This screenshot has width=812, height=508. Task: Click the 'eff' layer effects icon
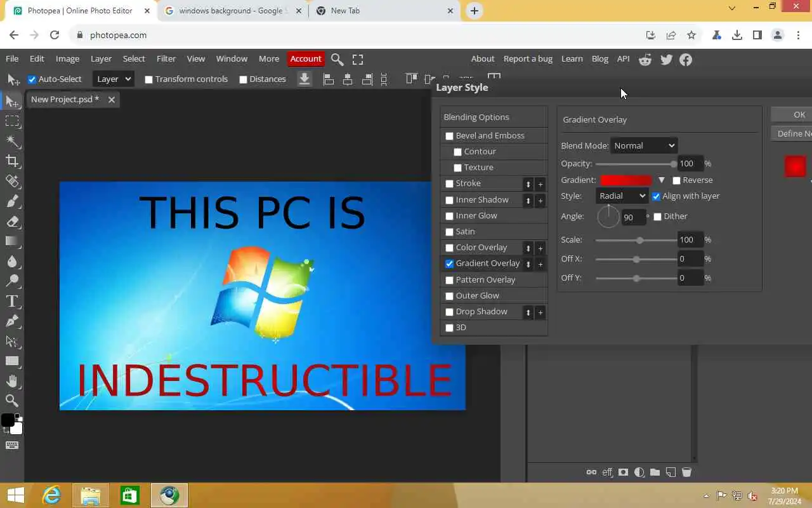point(607,472)
